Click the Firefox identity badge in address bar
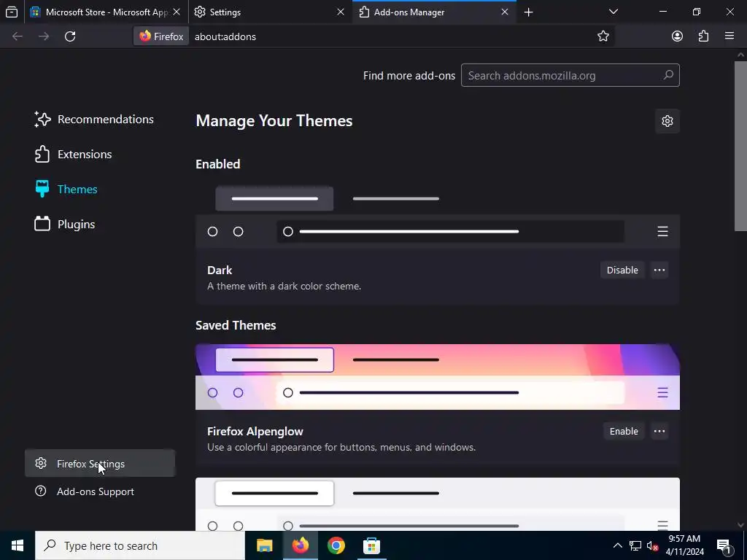 click(x=161, y=36)
